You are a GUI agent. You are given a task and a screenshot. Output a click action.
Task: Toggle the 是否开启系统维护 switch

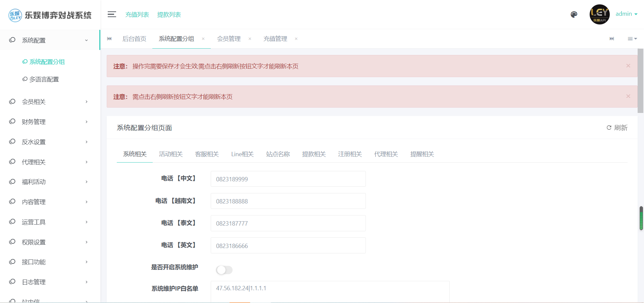pos(224,270)
